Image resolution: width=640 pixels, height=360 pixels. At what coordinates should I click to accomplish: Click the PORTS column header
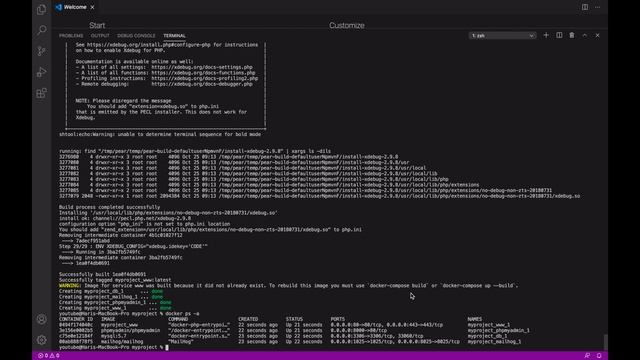click(x=338, y=319)
